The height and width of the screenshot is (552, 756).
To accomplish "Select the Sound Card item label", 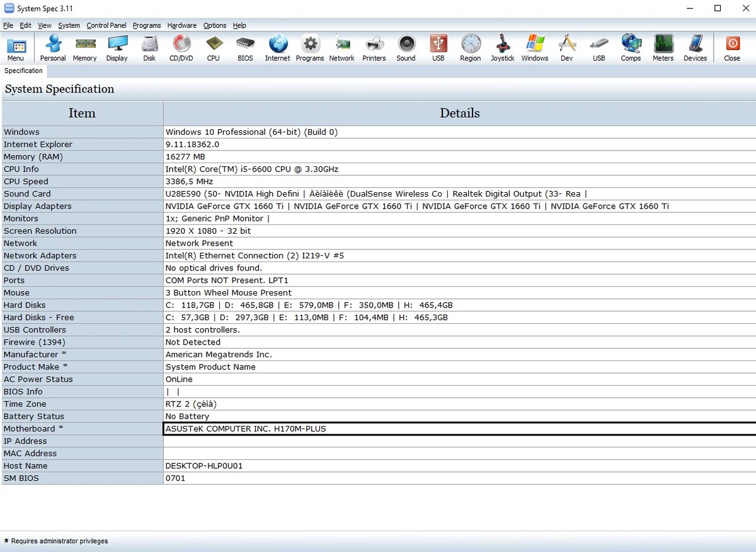I will (x=82, y=193).
